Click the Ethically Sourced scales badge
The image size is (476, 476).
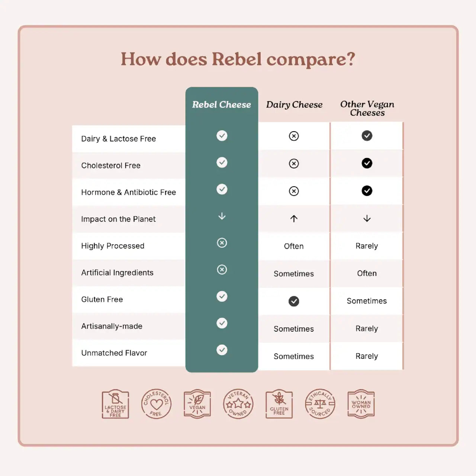[x=320, y=404]
